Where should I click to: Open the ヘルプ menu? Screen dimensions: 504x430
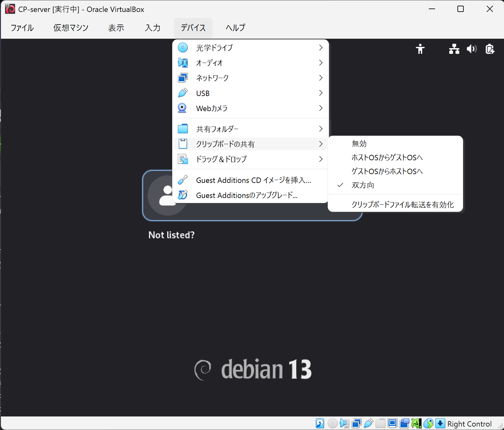tap(235, 28)
